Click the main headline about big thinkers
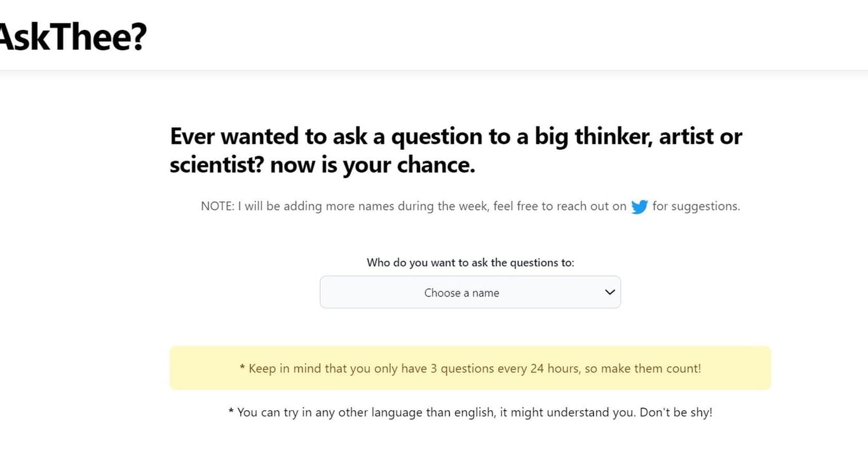868x452 pixels. 456,150
